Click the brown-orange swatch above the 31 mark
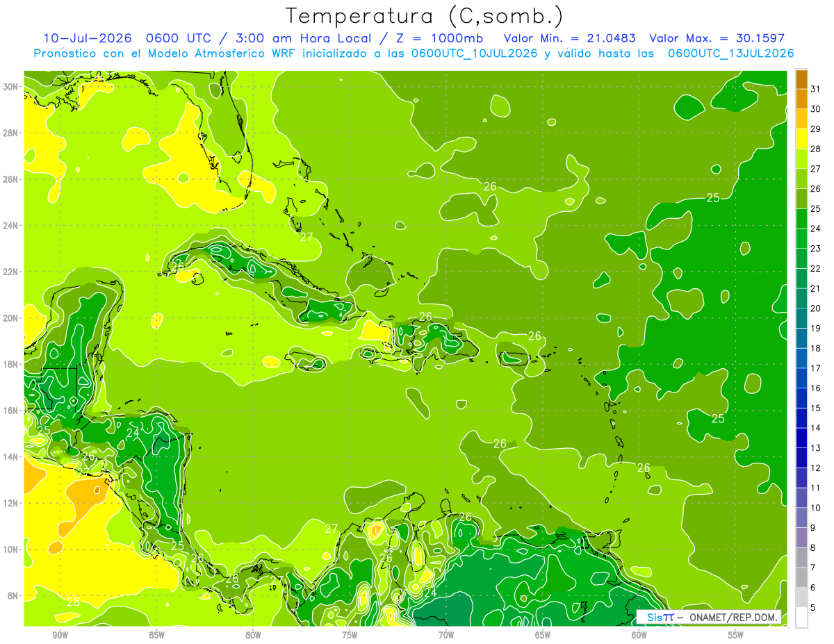Image resolution: width=834 pixels, height=644 pixels. click(x=801, y=79)
